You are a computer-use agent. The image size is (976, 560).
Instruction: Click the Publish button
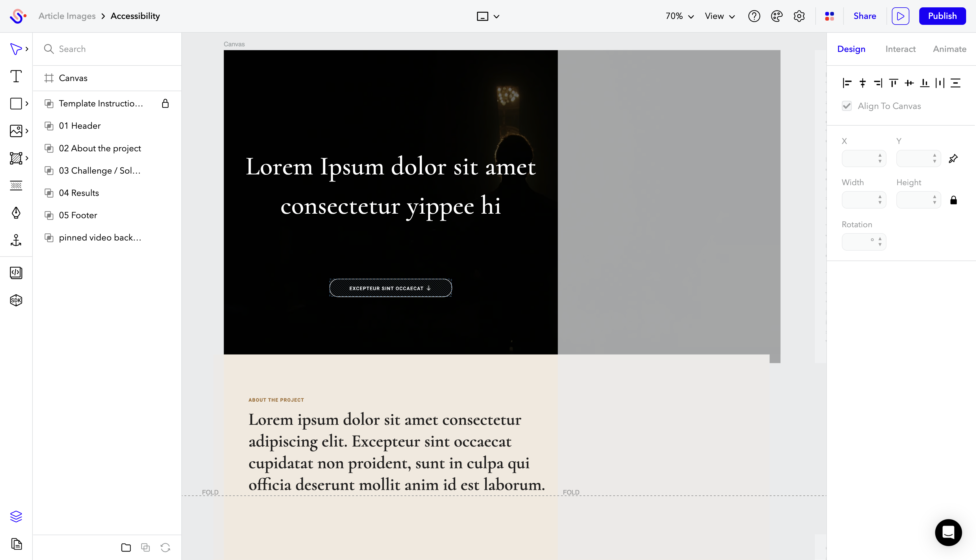tap(942, 16)
